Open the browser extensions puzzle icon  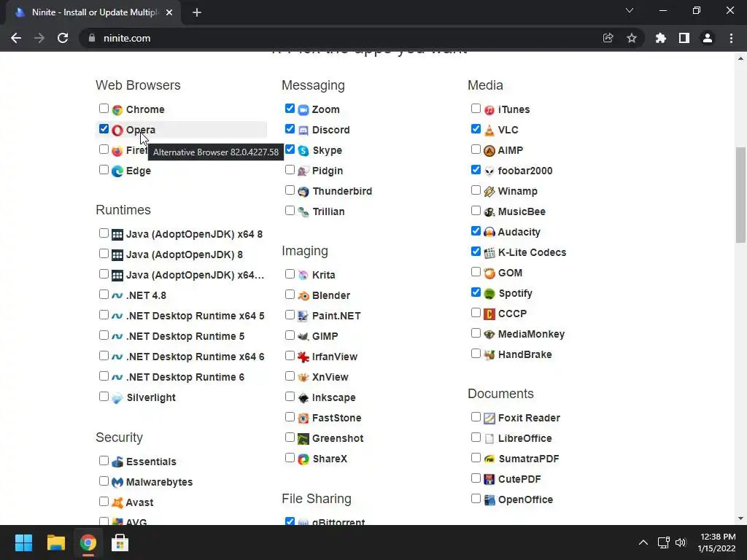click(x=661, y=38)
